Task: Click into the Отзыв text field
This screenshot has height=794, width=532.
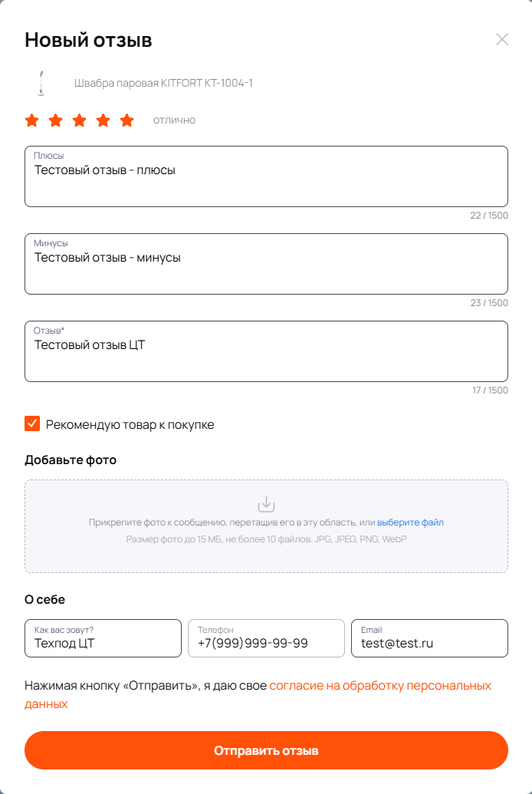Action: [x=266, y=351]
